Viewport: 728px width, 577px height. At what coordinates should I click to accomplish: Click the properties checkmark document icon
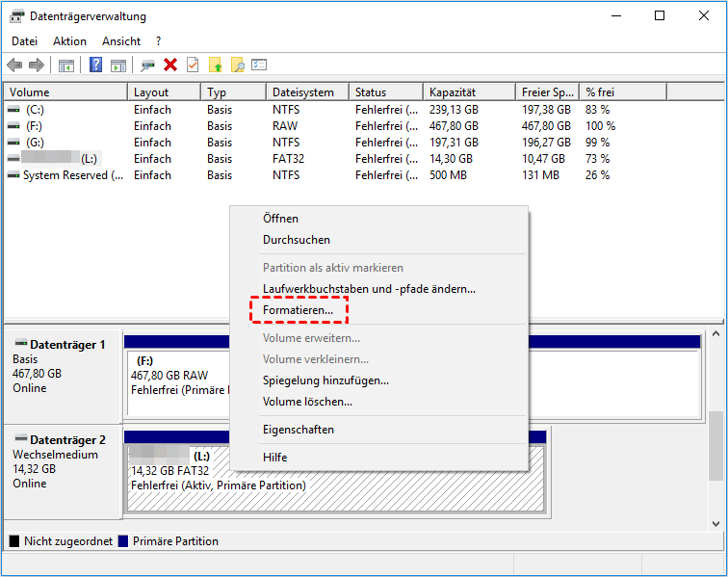(x=193, y=65)
